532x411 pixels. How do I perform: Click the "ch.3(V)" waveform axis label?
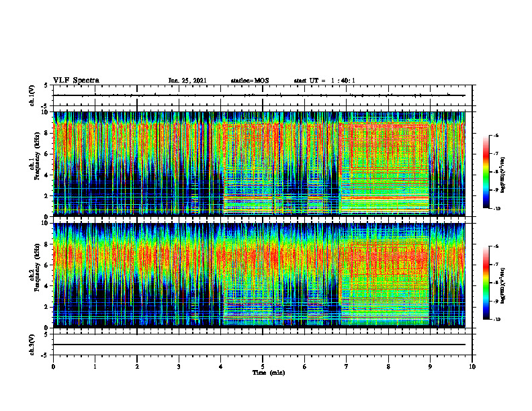click(32, 345)
